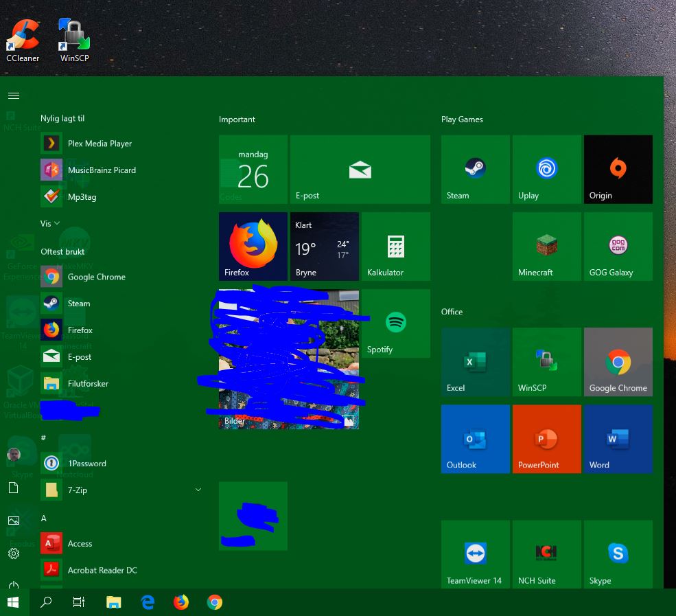
Task: Launch the Uplay tile
Action: tap(547, 169)
